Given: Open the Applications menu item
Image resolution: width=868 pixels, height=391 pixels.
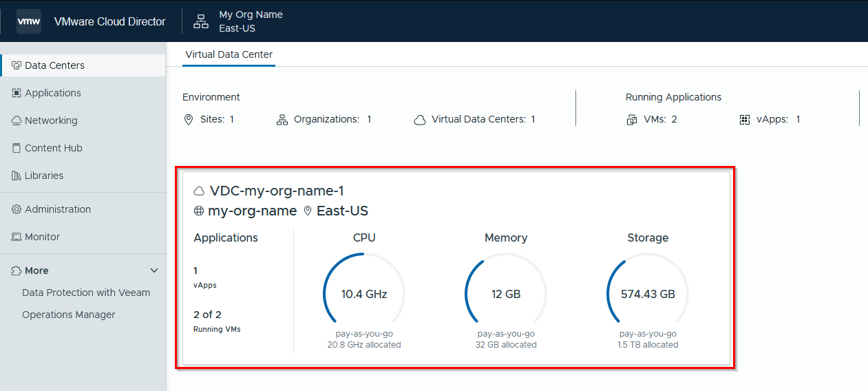Looking at the screenshot, I should point(83,93).
